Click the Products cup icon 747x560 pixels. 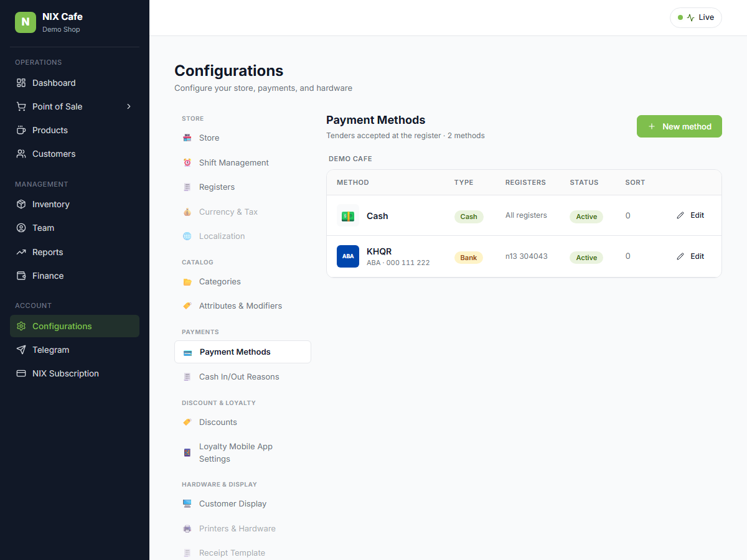click(x=21, y=130)
